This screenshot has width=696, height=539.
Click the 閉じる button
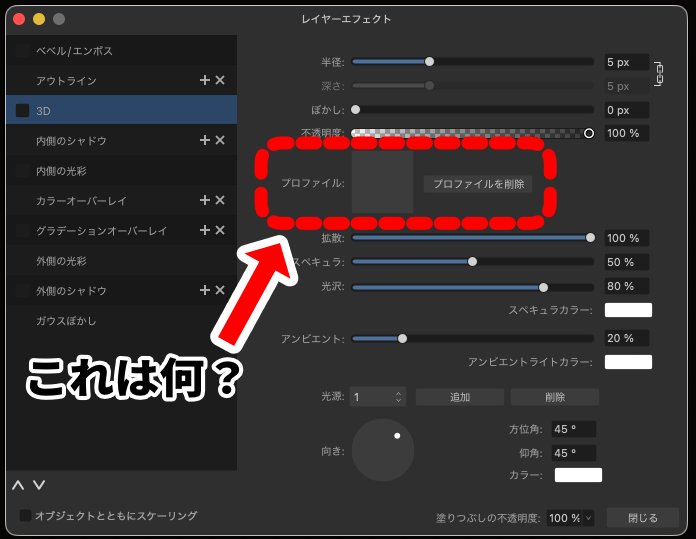tap(642, 518)
